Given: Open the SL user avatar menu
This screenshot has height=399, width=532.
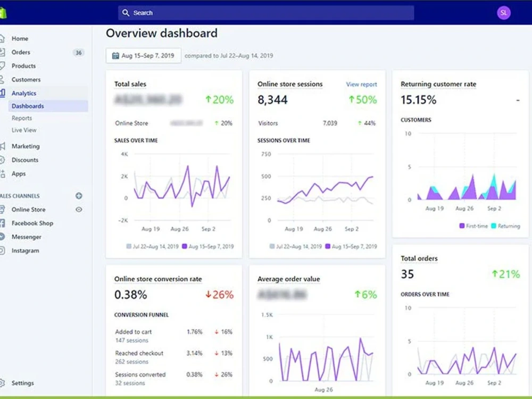Looking at the screenshot, I should [503, 13].
